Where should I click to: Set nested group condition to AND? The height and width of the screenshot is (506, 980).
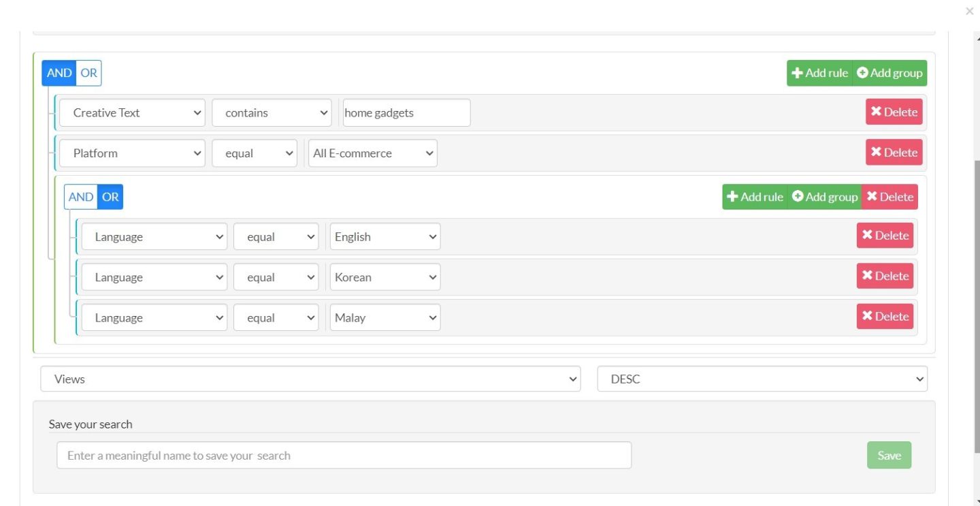[81, 197]
